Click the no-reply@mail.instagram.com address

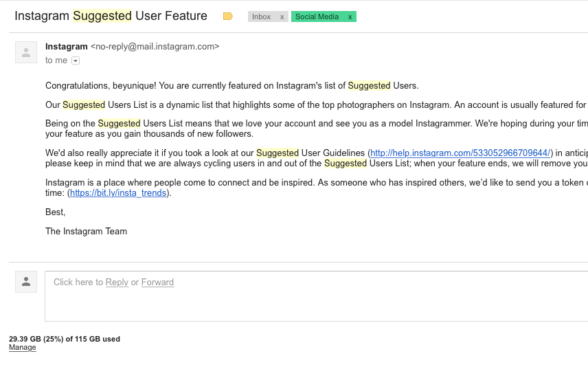[x=155, y=47]
